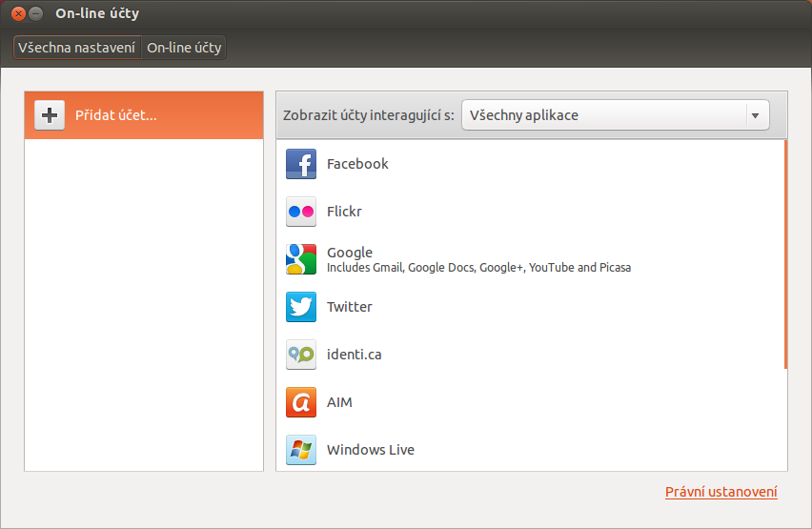This screenshot has height=529, width=812.
Task: Select the identi.ca text label
Action: pos(355,355)
